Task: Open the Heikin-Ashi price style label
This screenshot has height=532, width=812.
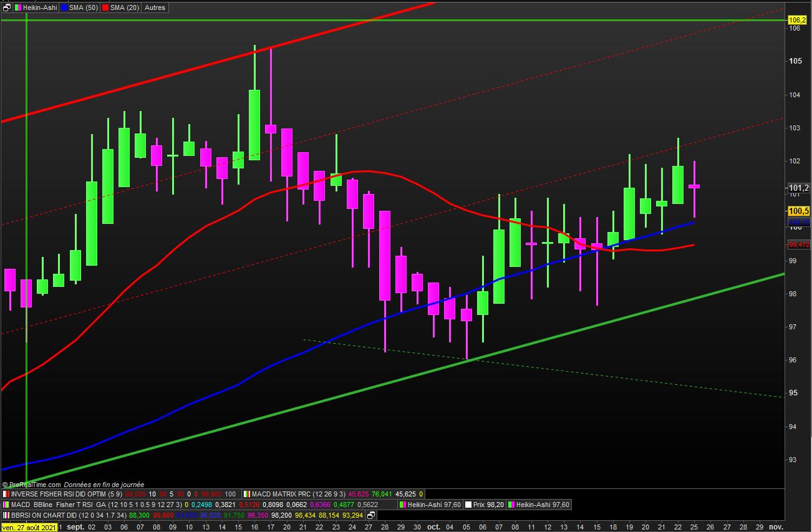Action: (x=40, y=7)
